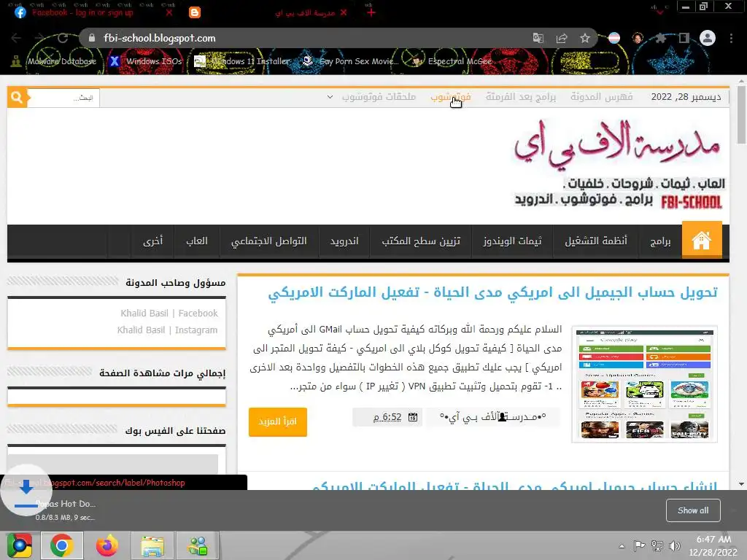Screen dimensions: 747x560
Task: Open new tab with the plus icon
Action: tap(371, 13)
